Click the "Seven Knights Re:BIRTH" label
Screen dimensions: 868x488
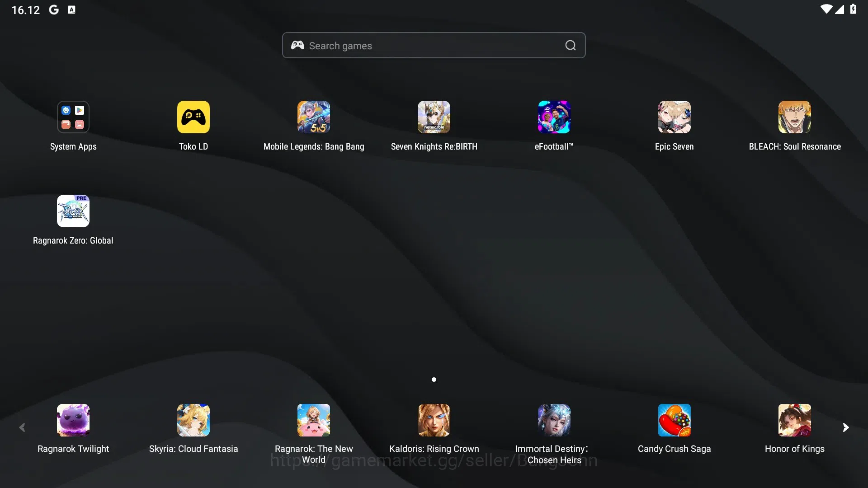click(x=434, y=146)
